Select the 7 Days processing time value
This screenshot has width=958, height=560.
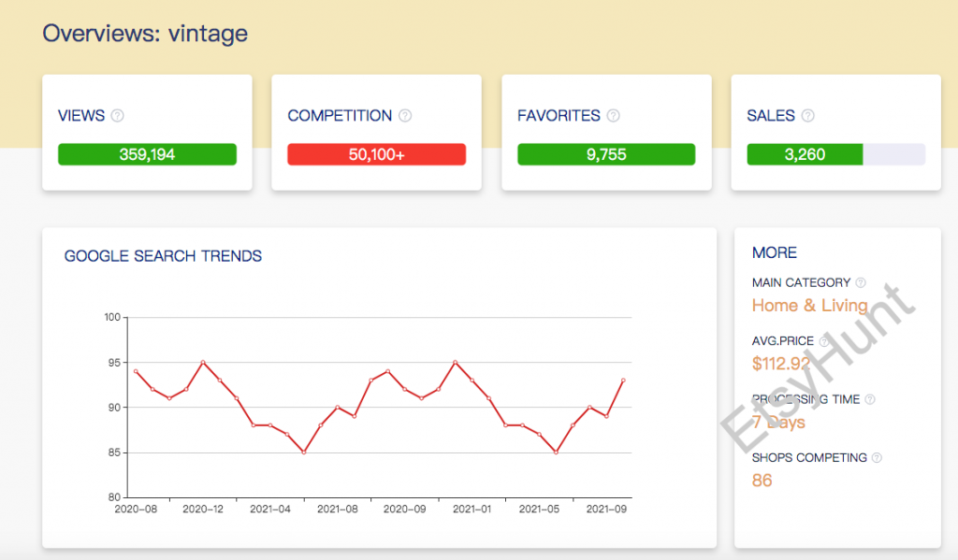pos(778,423)
